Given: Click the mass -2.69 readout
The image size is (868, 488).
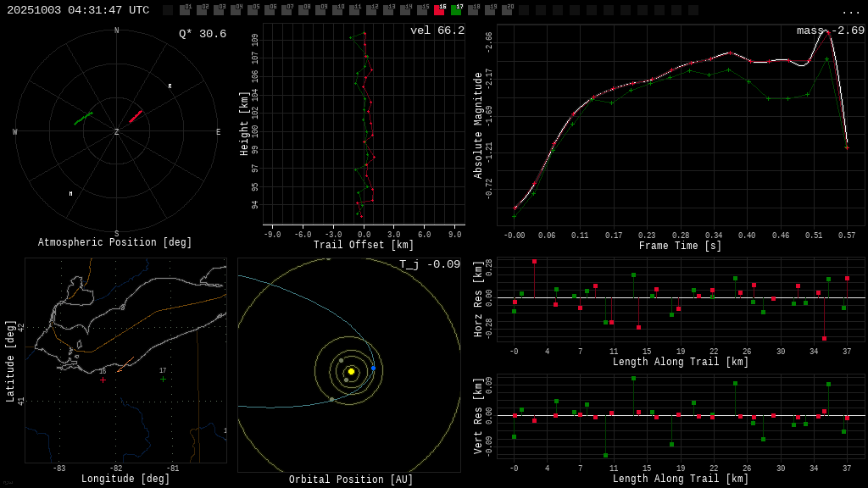Looking at the screenshot, I should pyautogui.click(x=831, y=30).
